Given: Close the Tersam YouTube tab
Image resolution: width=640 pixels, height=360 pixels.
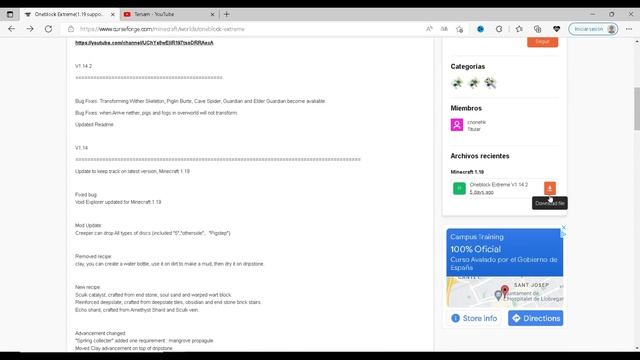Looking at the screenshot, I should click(x=212, y=14).
